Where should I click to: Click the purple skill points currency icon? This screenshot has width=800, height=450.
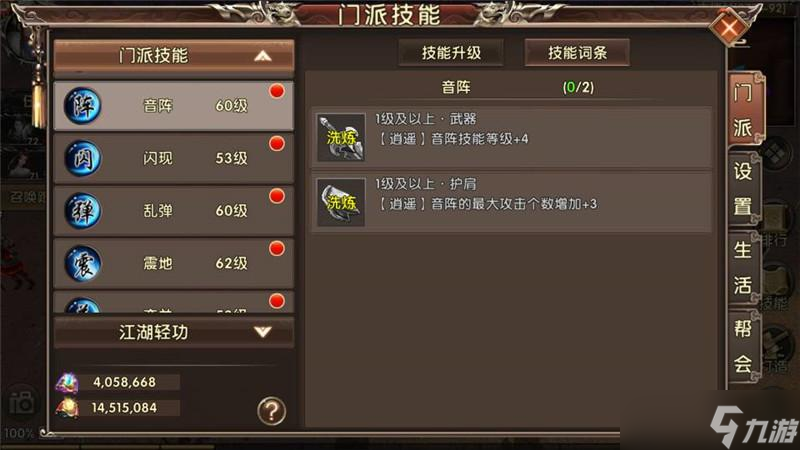pos(67,383)
